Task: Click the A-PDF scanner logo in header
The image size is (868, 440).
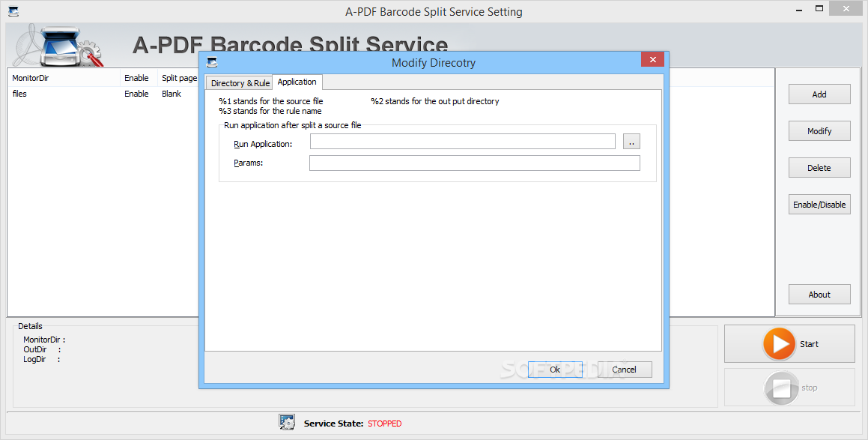Action: (58, 46)
